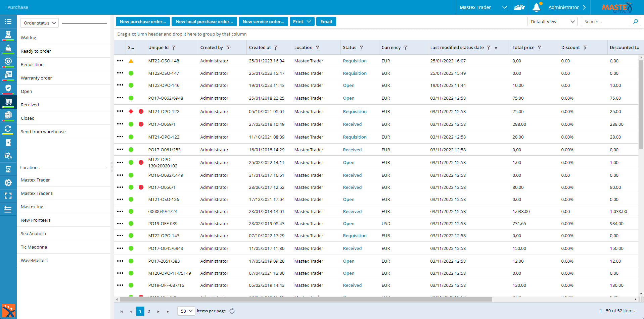Change the items per page dropdown
644x319 pixels.
(186, 311)
